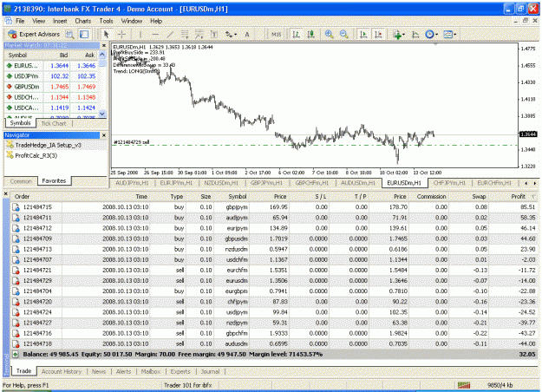Open the File menu
This screenshot has height=392, width=542.
[x=20, y=21]
